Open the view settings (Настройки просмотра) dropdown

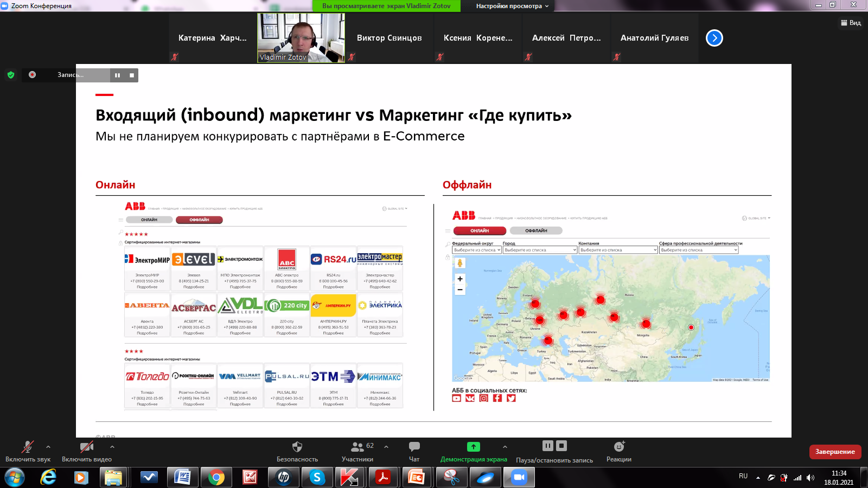(x=512, y=6)
